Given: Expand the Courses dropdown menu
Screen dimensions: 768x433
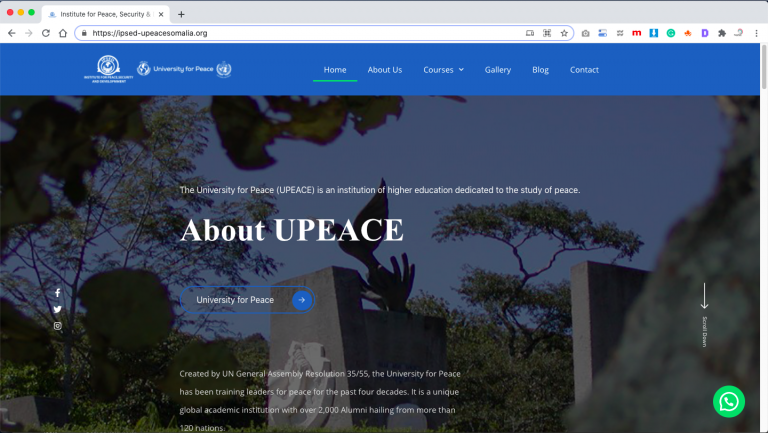Looking at the screenshot, I should coord(443,70).
